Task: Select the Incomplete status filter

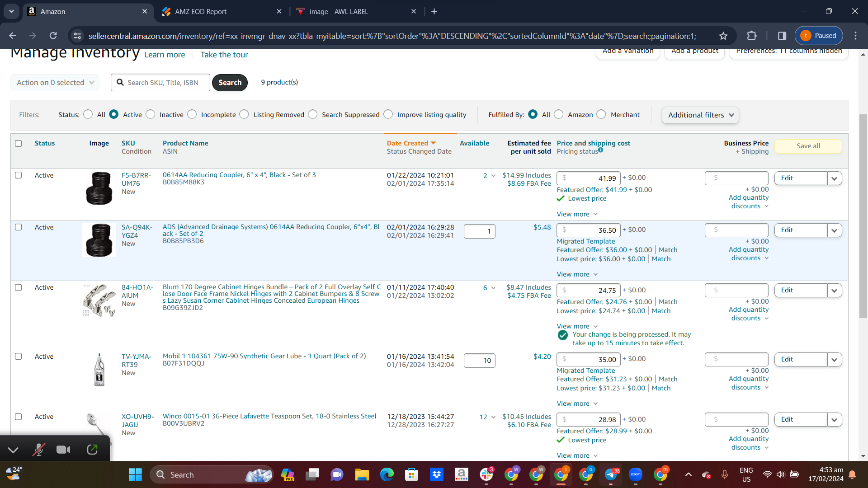Action: click(x=192, y=115)
